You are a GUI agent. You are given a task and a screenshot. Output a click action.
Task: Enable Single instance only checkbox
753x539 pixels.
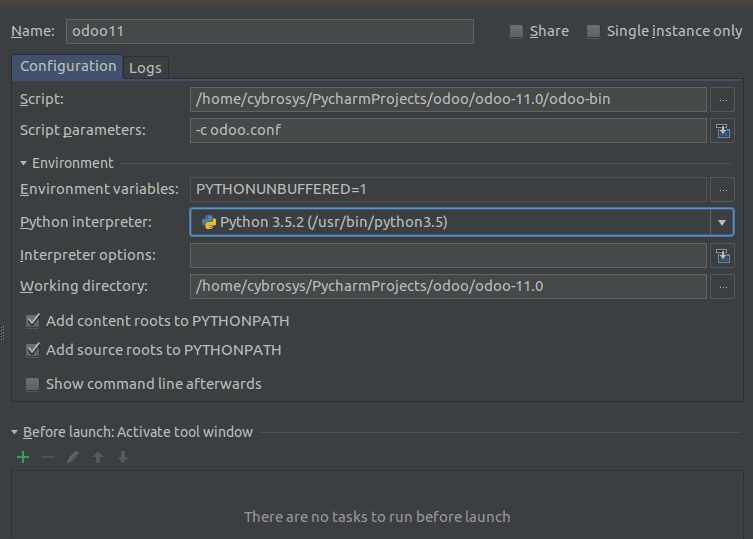(x=593, y=31)
